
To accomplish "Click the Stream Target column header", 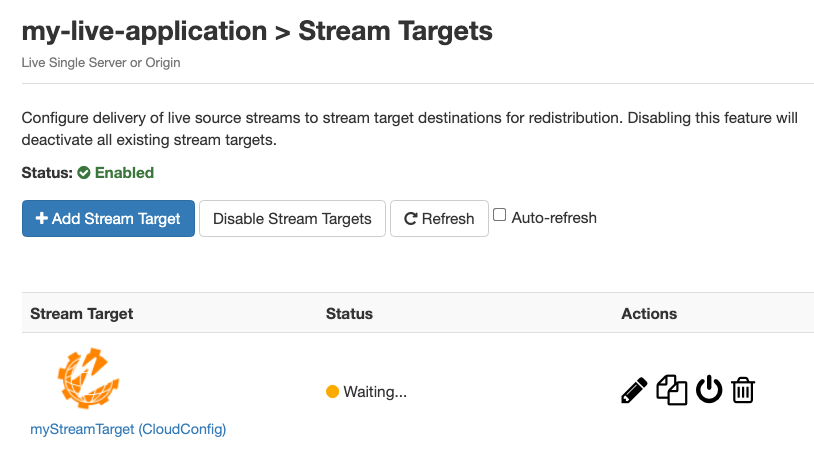I will (82, 313).
